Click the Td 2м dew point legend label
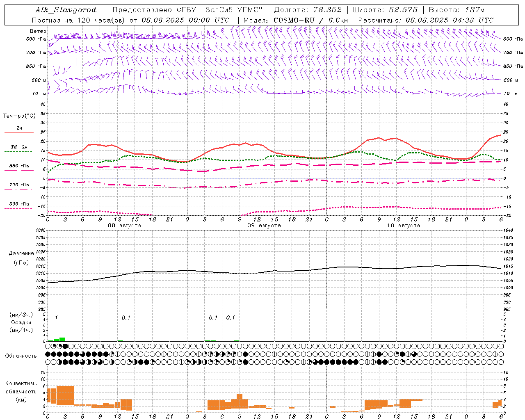525x420 pixels. click(19, 147)
